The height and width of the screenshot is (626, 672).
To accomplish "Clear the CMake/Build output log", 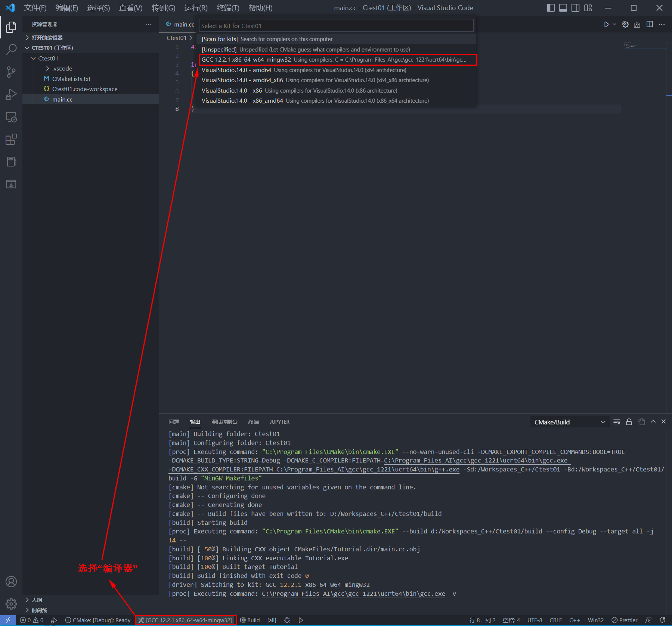I will 617,421.
